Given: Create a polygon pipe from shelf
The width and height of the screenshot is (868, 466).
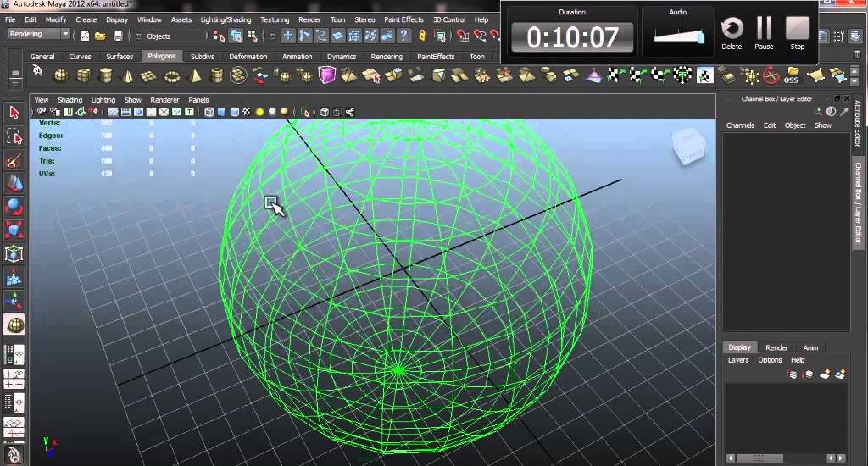Looking at the screenshot, I should point(216,75).
